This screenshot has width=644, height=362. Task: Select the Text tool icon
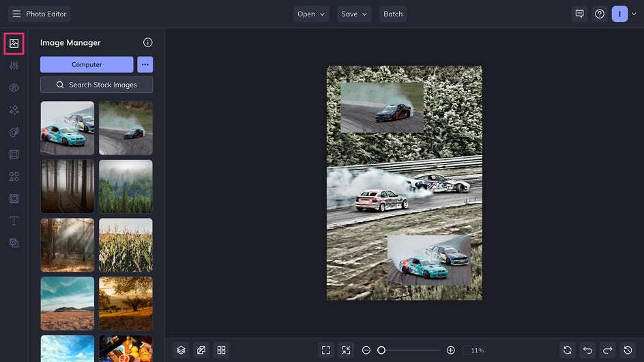coord(14,221)
